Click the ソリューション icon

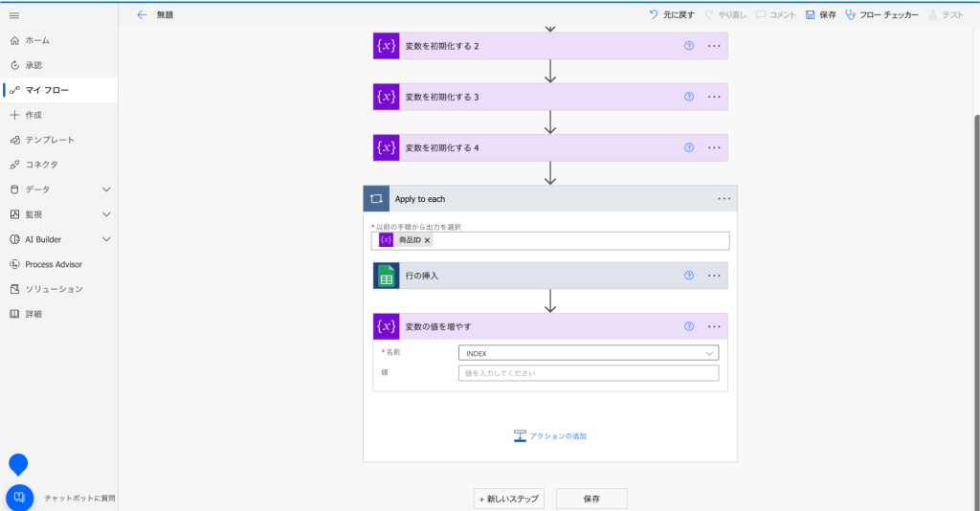pyautogui.click(x=14, y=289)
